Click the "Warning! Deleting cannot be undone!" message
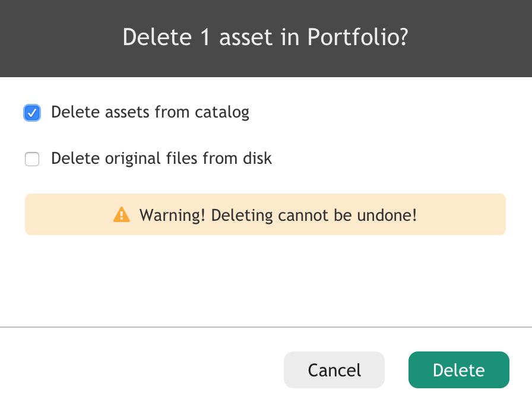 tap(278, 215)
